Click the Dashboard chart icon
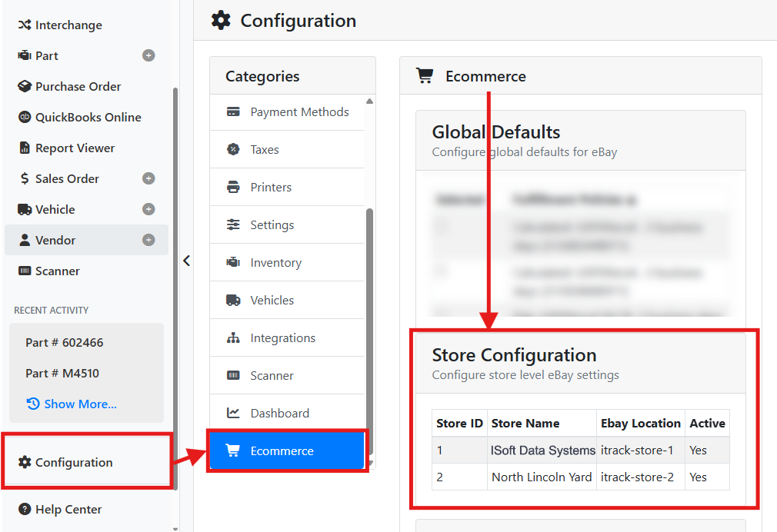Image resolution: width=777 pixels, height=532 pixels. (233, 413)
